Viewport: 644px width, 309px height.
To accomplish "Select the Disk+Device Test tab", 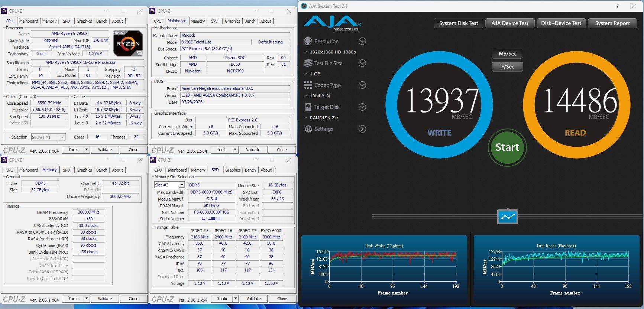I will [x=561, y=23].
